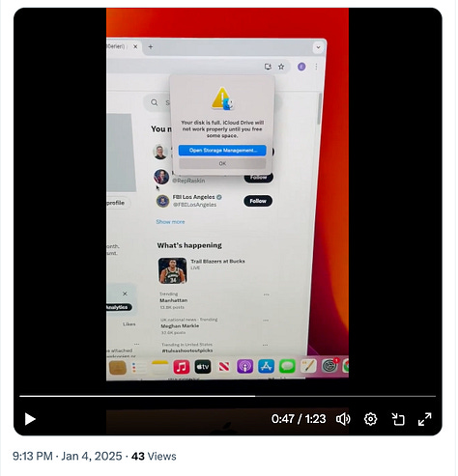Screen dimensions: 458x476
Task: Launch the App Store from dock
Action: tap(266, 366)
